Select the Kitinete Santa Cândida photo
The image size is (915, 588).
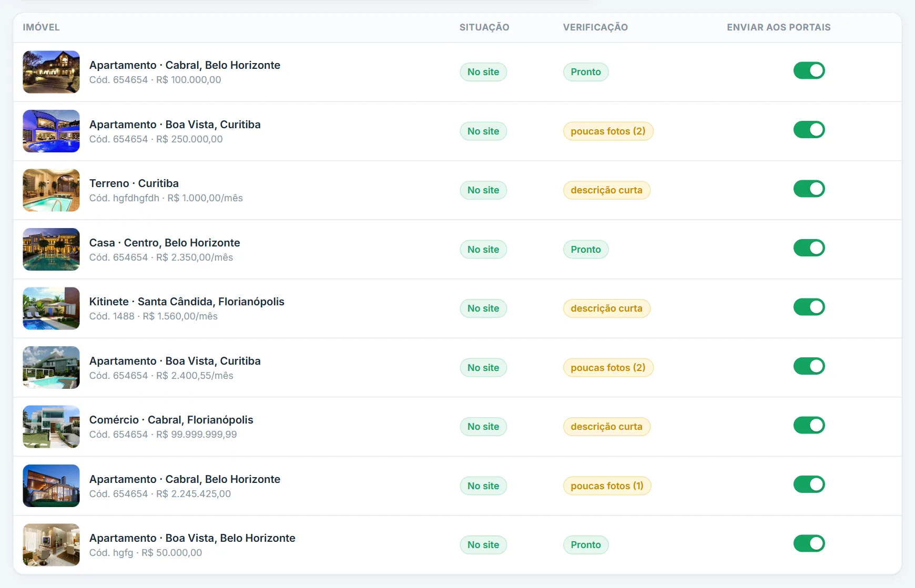click(51, 308)
